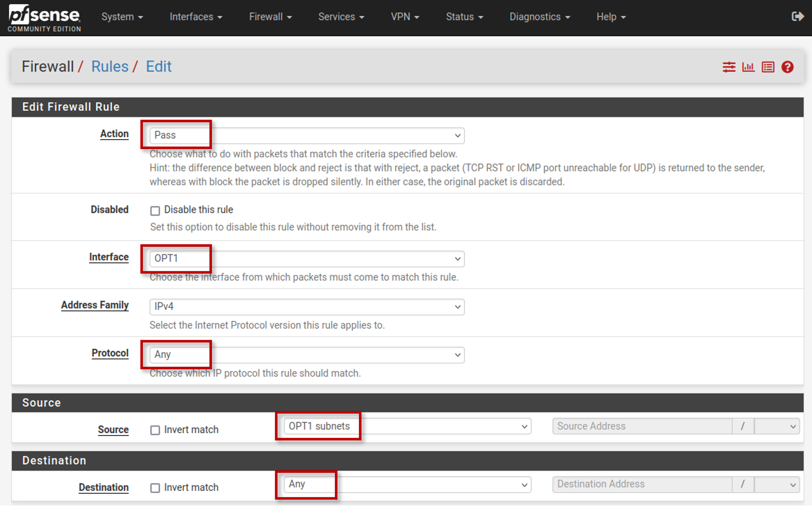Open the Destination type dropdown showing Any
The height and width of the screenshot is (507, 812).
[x=408, y=484]
